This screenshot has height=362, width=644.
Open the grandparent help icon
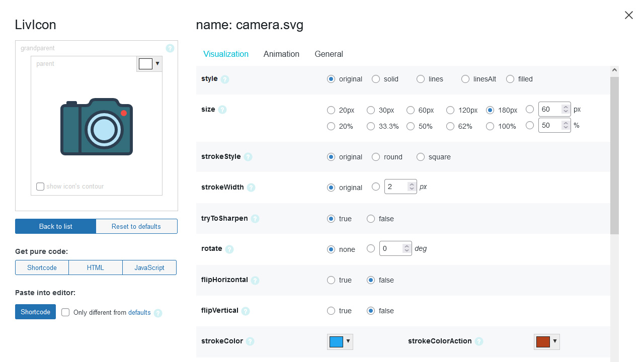tap(170, 48)
